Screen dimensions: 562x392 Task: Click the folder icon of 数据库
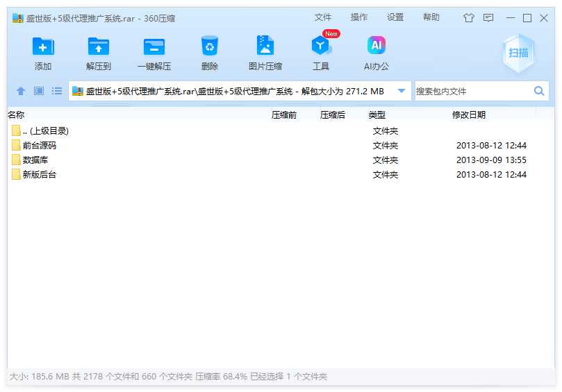(x=16, y=160)
